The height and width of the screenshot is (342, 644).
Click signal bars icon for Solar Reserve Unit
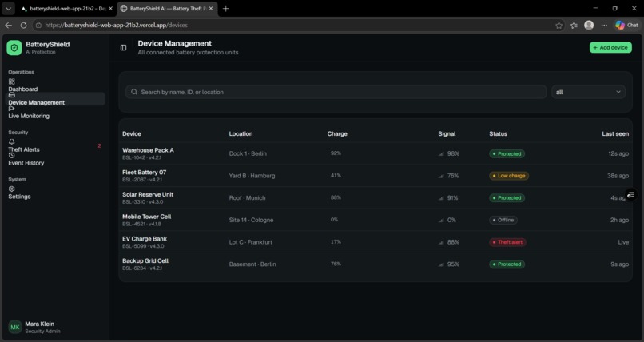442,198
